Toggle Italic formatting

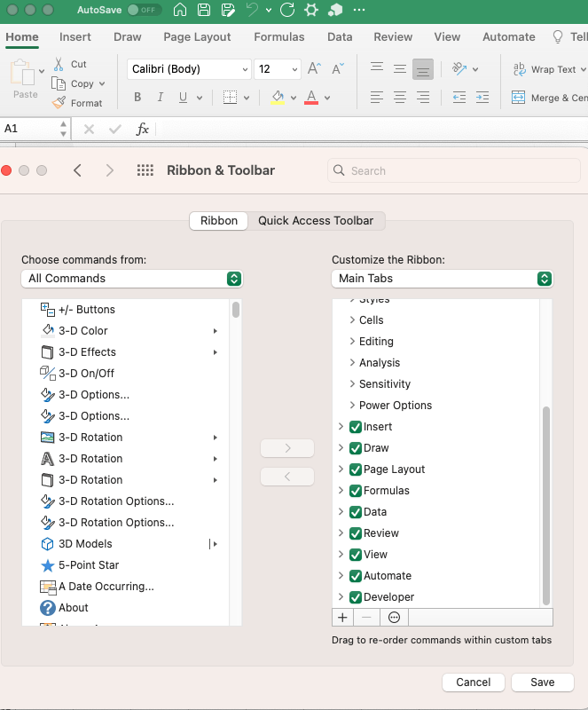161,97
